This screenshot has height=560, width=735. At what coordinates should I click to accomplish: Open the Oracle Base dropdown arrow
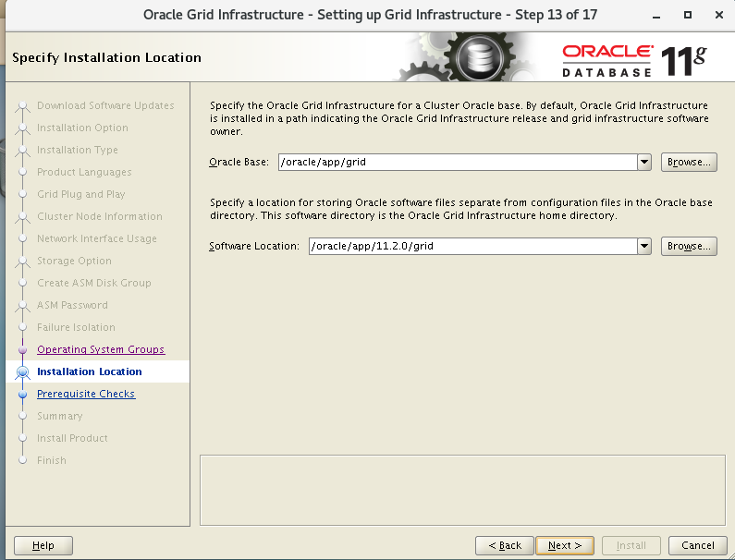644,162
